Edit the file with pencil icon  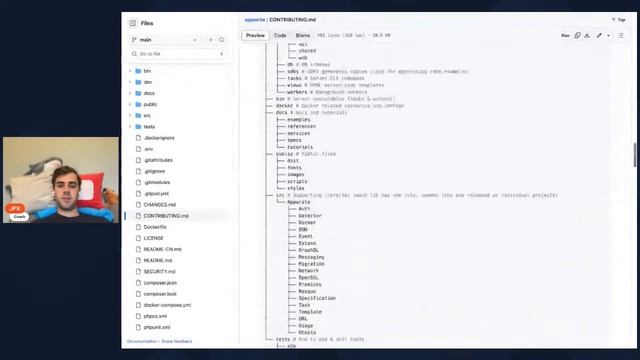599,36
